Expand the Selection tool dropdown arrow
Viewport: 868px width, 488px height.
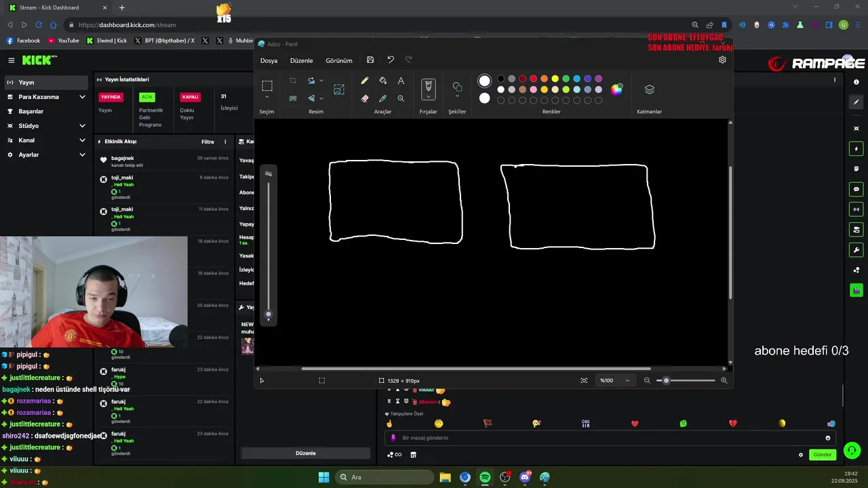pos(267,97)
